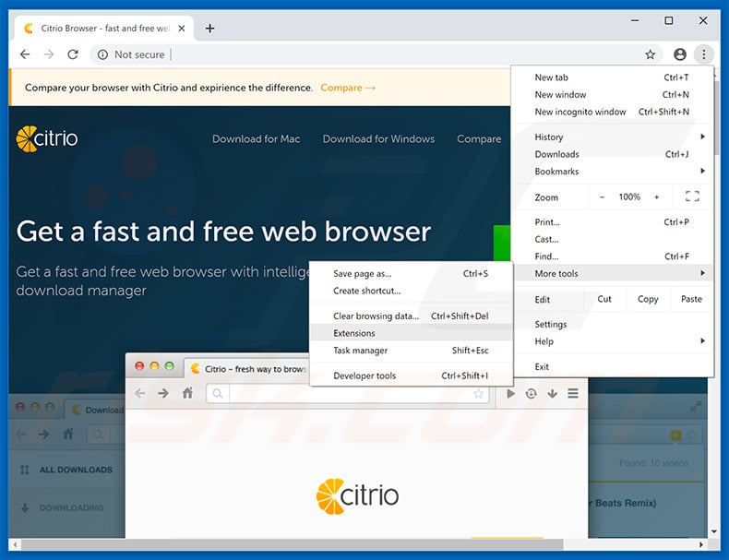Open site info next to Not secure
Image resolution: width=729 pixels, height=560 pixels.
pyautogui.click(x=102, y=54)
